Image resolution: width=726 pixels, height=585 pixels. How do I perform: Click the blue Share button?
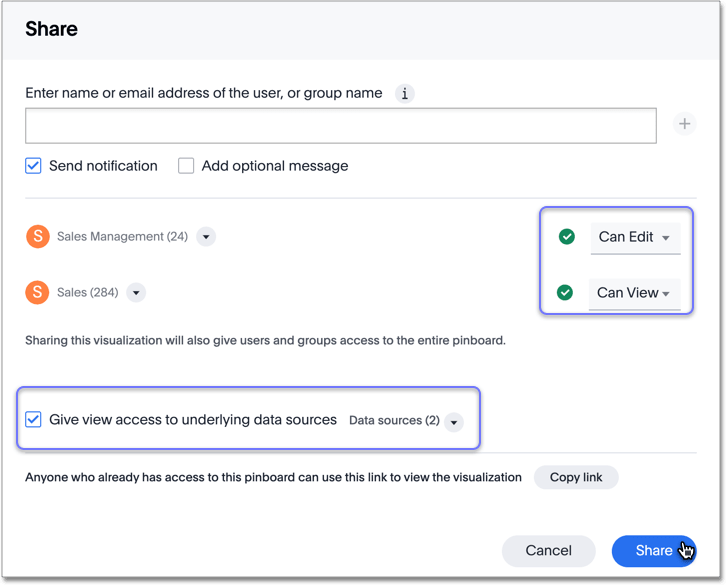coord(653,550)
